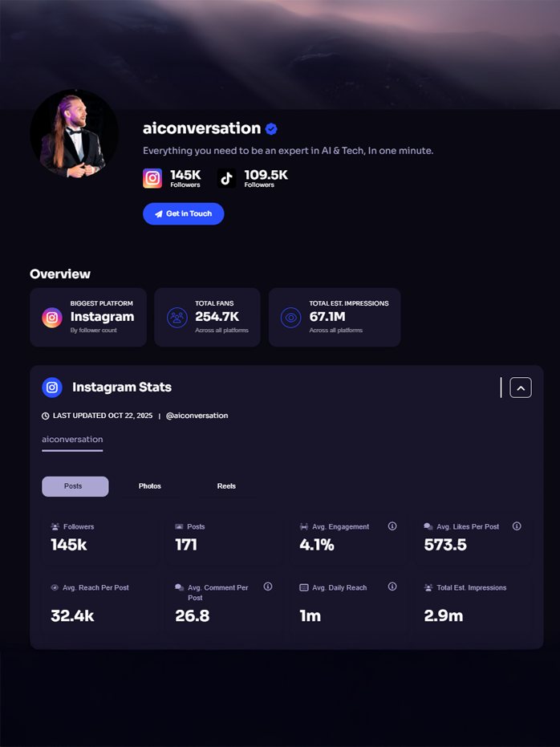
Task: Click the Avg. Likes Per Post chat icon
Action: tap(428, 526)
